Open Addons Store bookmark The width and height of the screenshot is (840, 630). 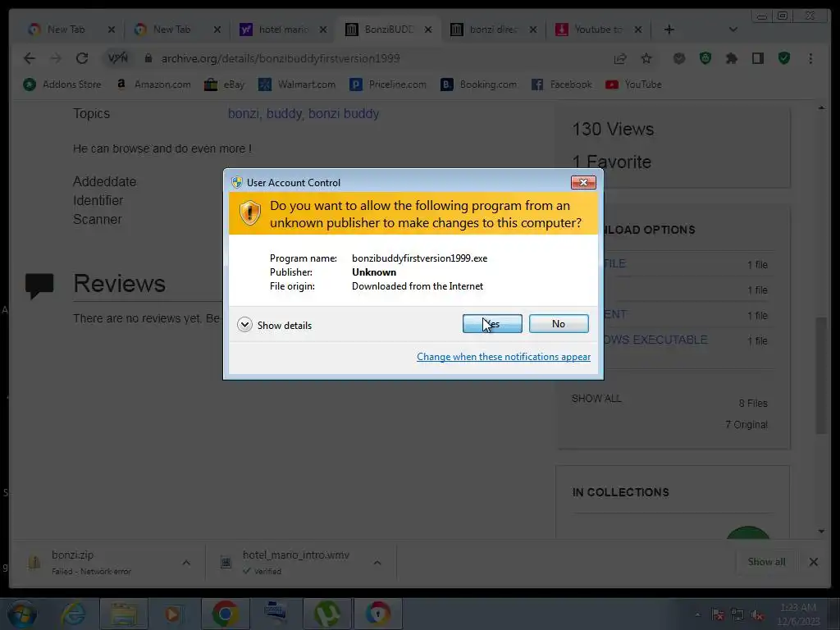point(62,84)
